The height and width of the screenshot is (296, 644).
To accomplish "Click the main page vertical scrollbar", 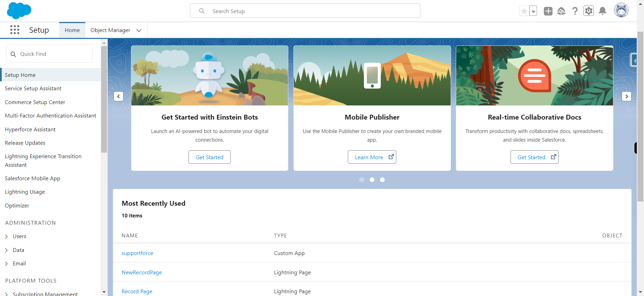I will point(640,116).
